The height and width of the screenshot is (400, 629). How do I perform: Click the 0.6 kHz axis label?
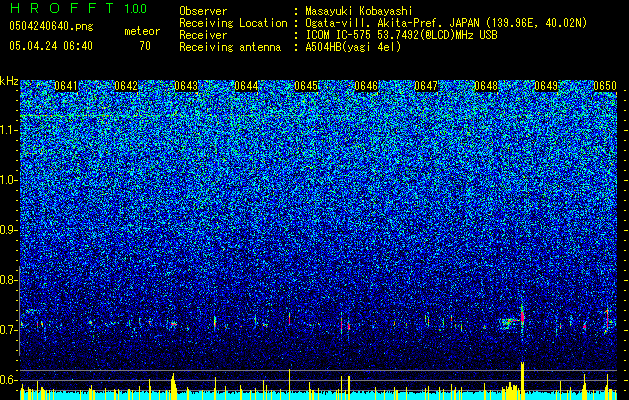click(x=8, y=380)
